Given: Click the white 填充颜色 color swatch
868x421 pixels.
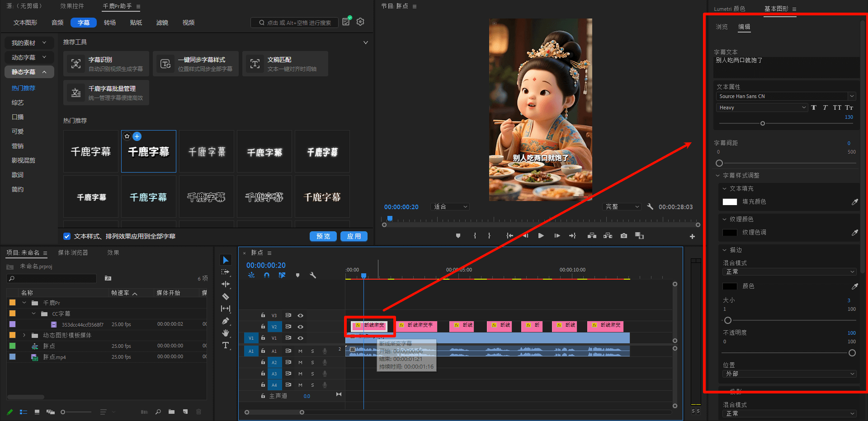Looking at the screenshot, I should (730, 202).
